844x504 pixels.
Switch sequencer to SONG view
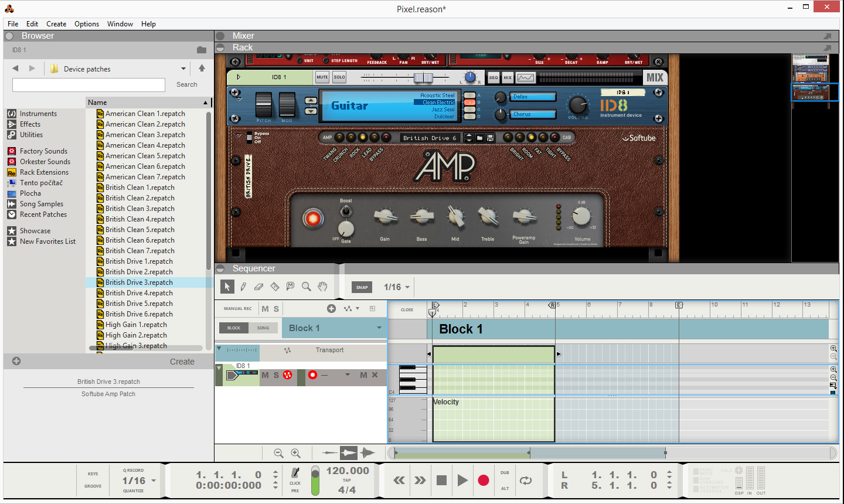tap(263, 328)
